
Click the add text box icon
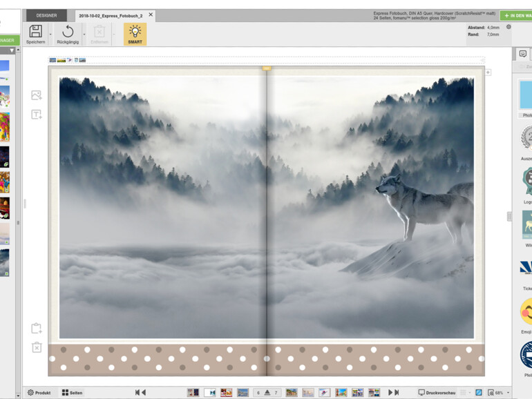[37, 114]
